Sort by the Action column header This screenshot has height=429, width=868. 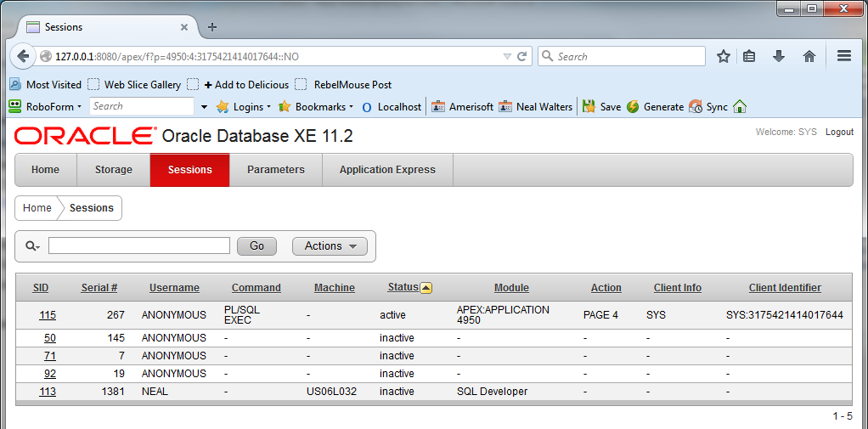(606, 288)
